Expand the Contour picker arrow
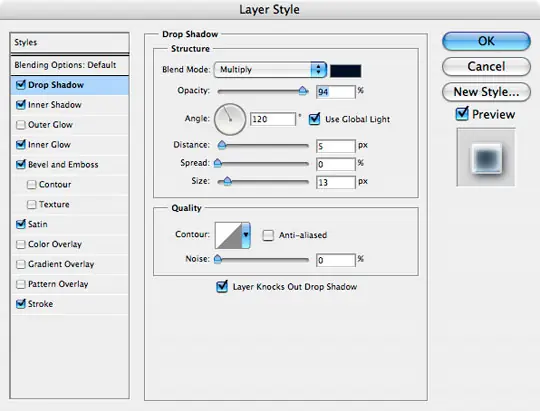540x411 pixels. click(246, 235)
